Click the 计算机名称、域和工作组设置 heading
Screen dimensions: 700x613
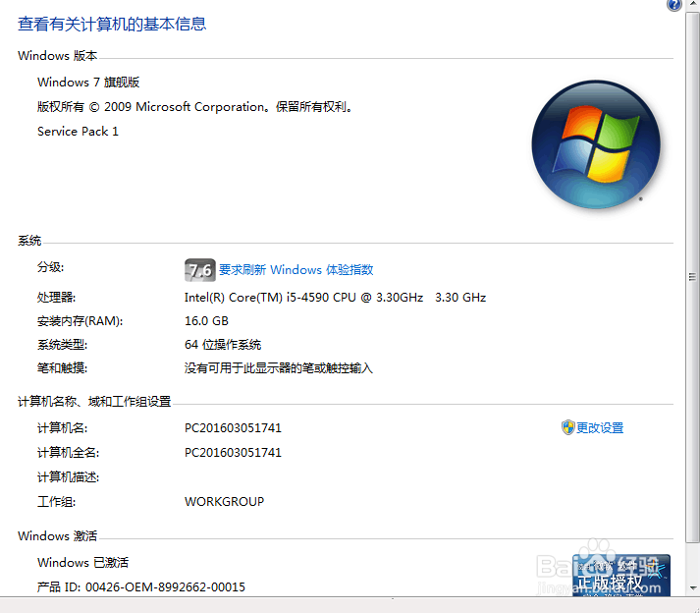[94, 402]
